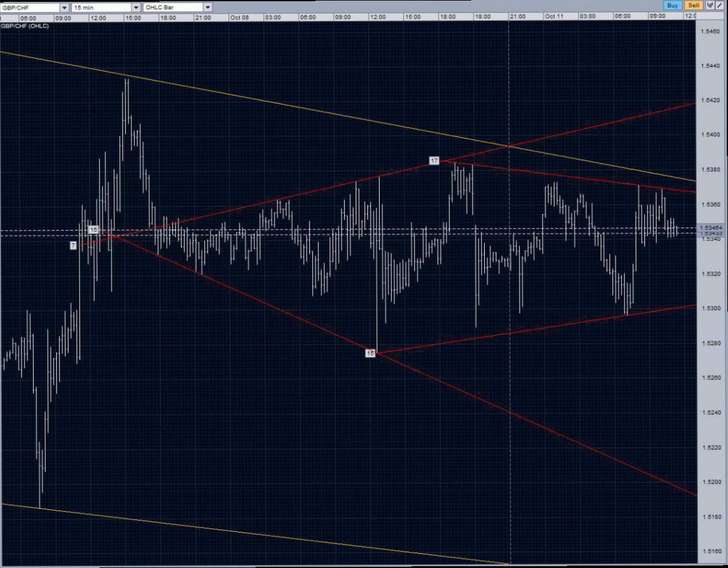The height and width of the screenshot is (568, 728).
Task: Click the GBP/CHF (OHLC) chart legend label
Action: [x=25, y=26]
